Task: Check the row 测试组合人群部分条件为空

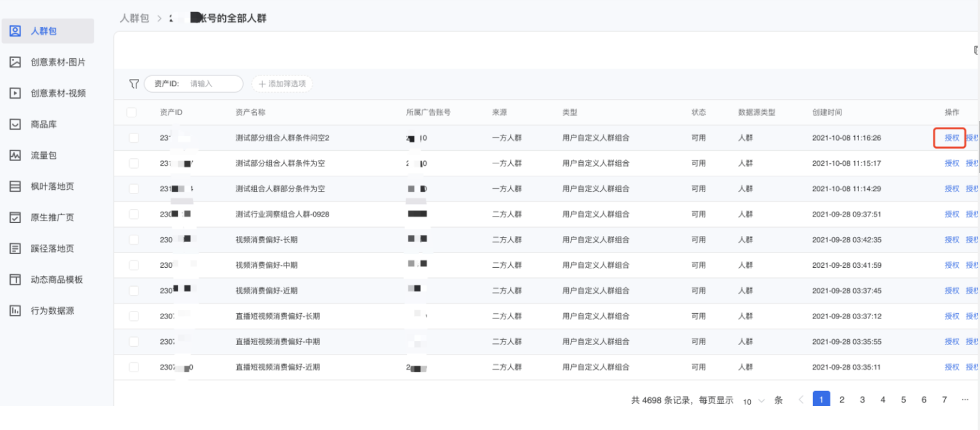Action: tap(134, 189)
